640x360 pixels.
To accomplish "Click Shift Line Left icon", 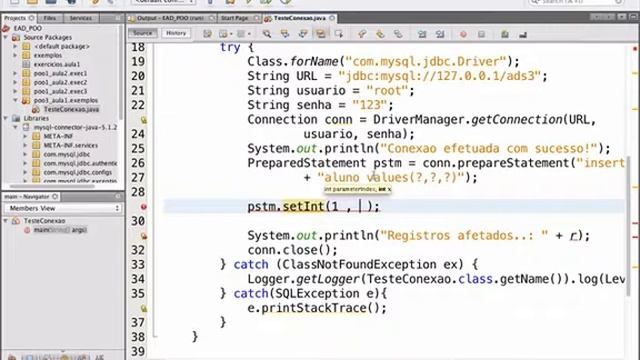I will [422, 34].
